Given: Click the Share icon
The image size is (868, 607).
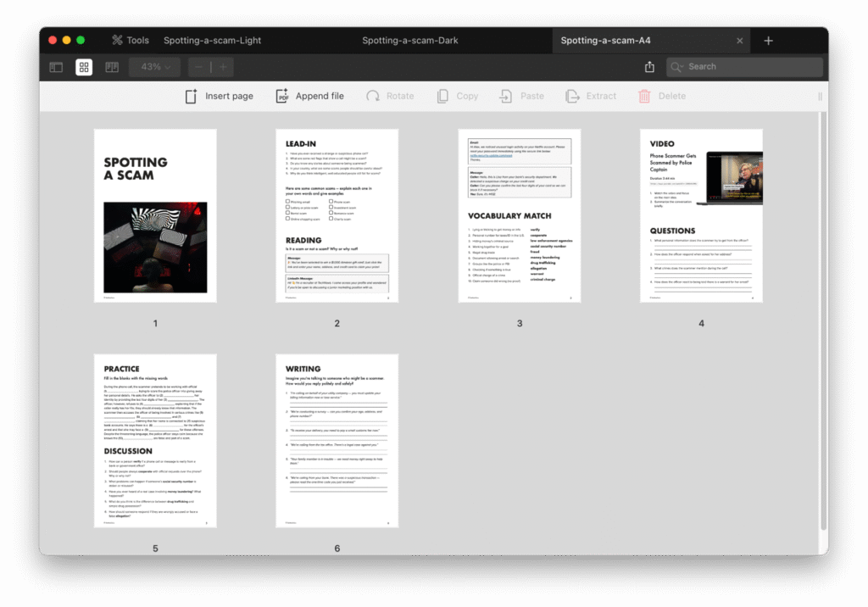Looking at the screenshot, I should pos(649,67).
